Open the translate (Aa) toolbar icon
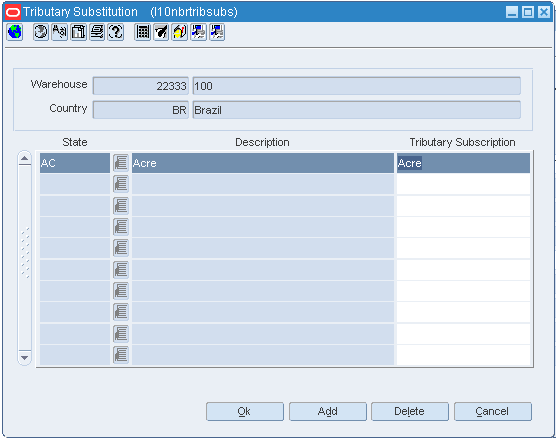The height and width of the screenshot is (440, 556). (60, 32)
